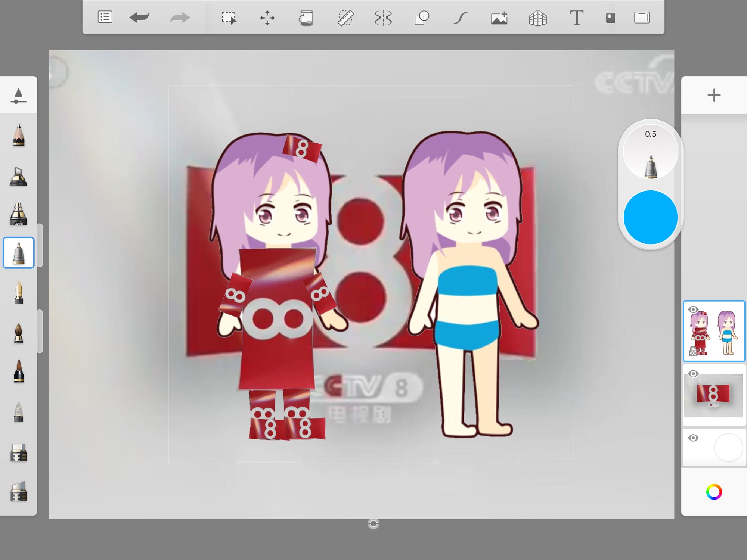This screenshot has height=560, width=747.
Task: Open the brush library settings icon
Action: tap(18, 96)
